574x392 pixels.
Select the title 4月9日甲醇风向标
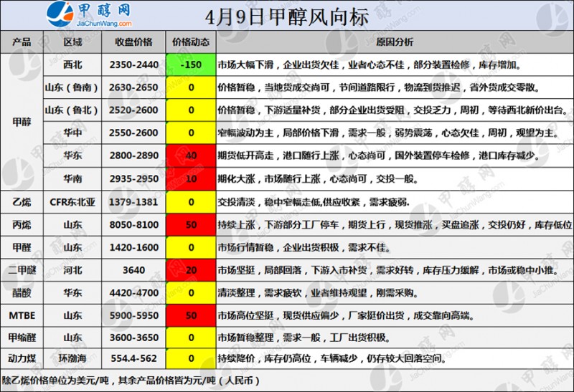click(x=286, y=16)
